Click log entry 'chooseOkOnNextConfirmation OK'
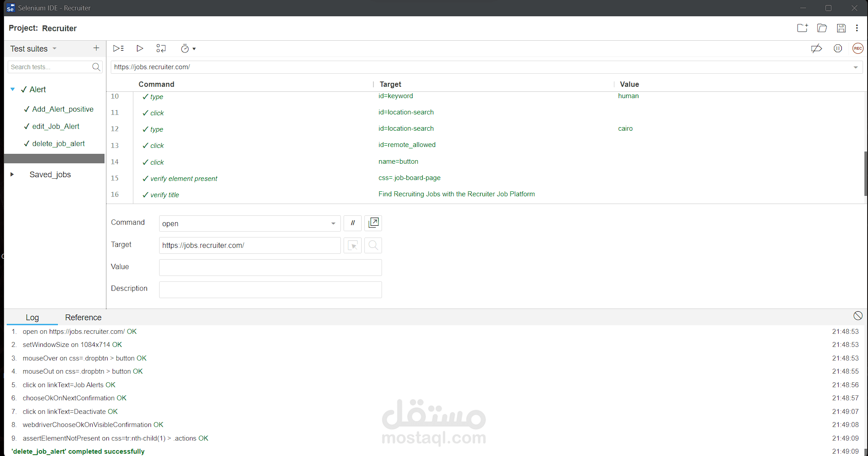Image resolution: width=868 pixels, height=456 pixels. [x=75, y=398]
